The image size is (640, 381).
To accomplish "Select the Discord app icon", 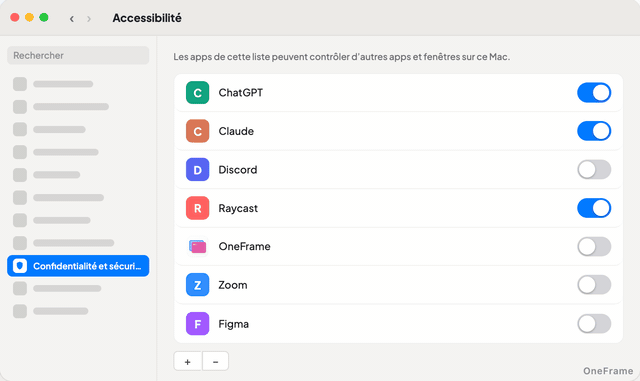I will 198,169.
